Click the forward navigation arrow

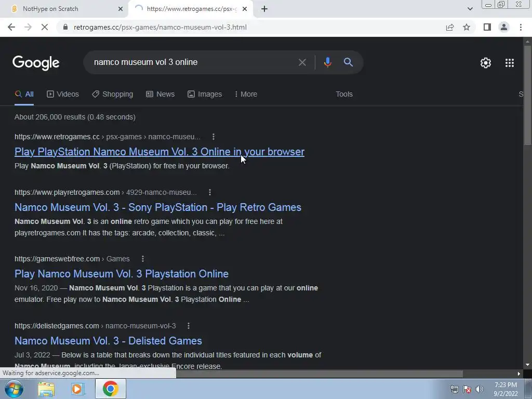point(28,27)
